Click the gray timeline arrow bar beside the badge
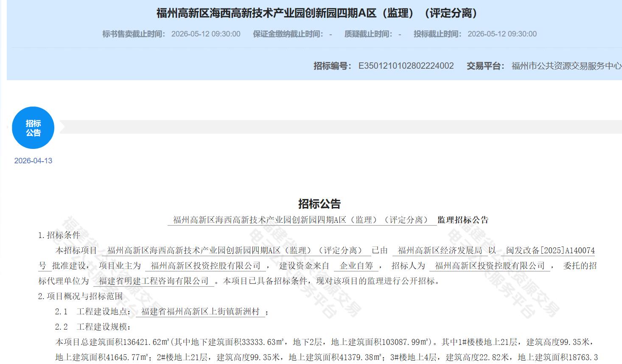 click(x=339, y=127)
